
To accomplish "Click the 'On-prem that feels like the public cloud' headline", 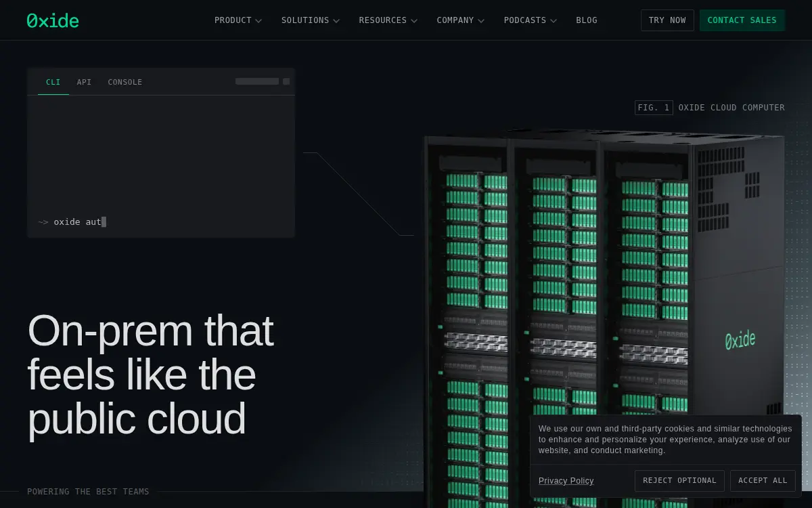I will point(150,375).
